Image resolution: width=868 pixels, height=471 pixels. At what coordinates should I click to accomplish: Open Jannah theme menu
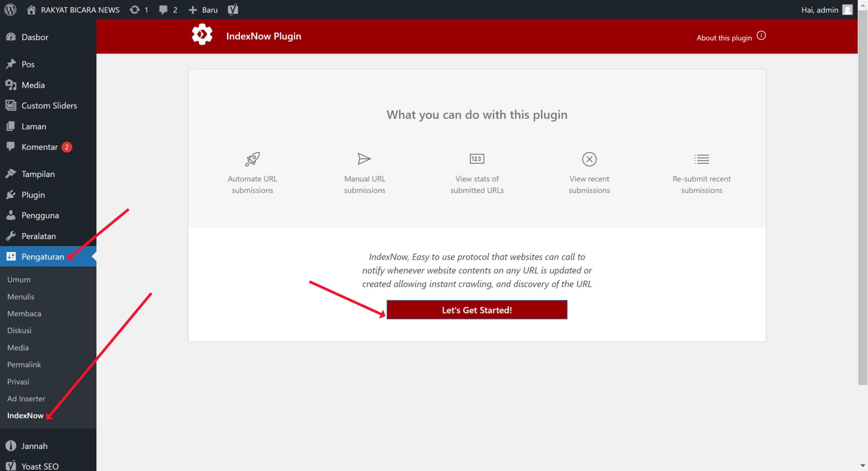[48, 446]
